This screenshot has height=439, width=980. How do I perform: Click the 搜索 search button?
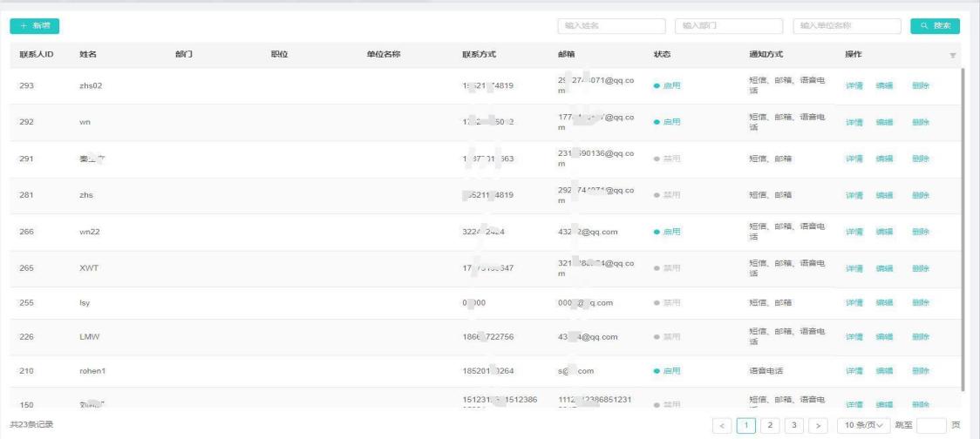[x=935, y=26]
